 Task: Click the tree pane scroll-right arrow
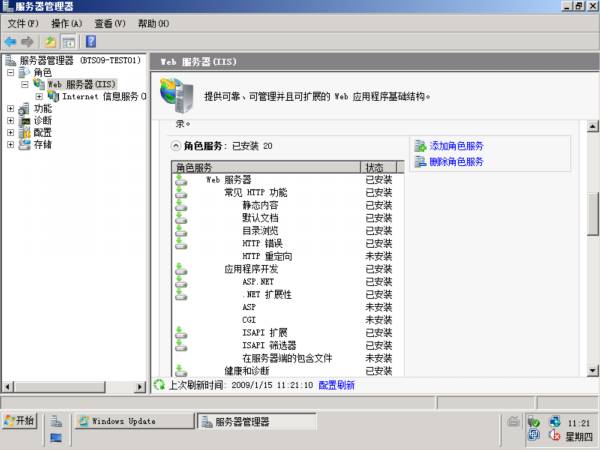click(140, 387)
